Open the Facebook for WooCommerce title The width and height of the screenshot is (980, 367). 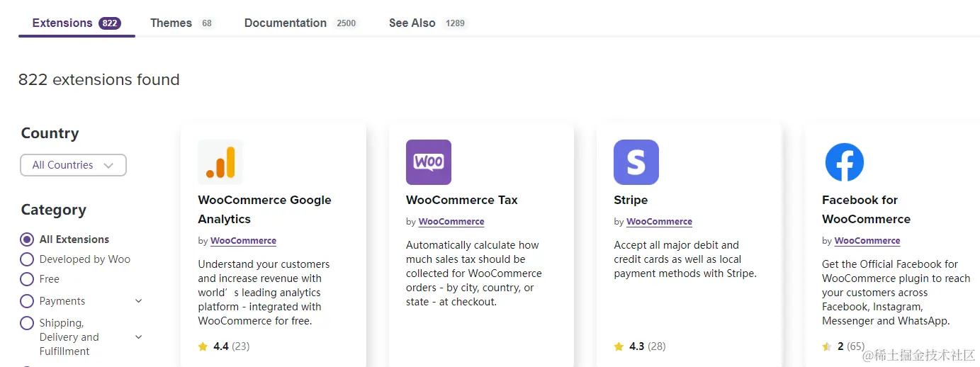(x=866, y=210)
